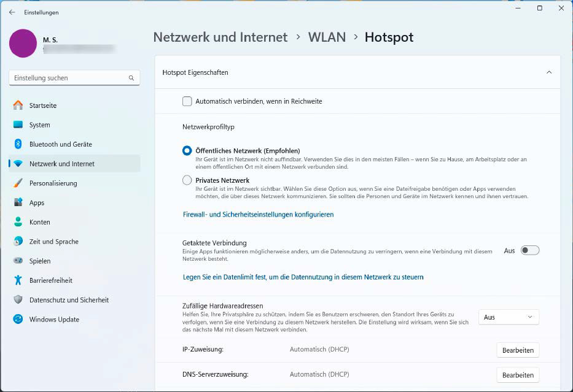This screenshot has width=573, height=392.
Task: Click the Personalisierung brush icon
Action: tap(18, 183)
